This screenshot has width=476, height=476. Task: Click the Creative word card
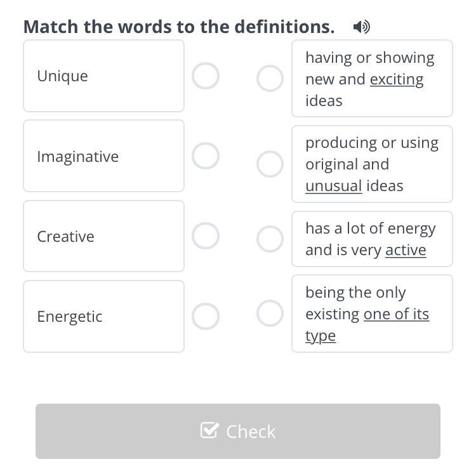coord(103,236)
